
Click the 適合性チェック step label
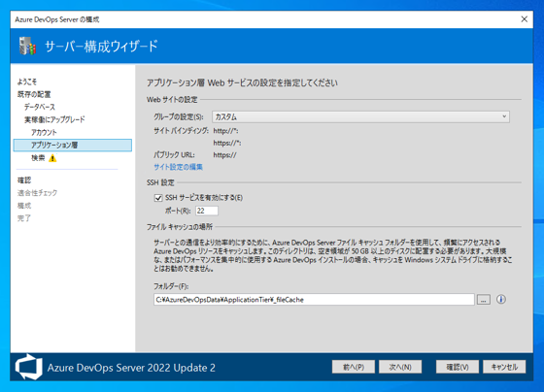point(37,193)
